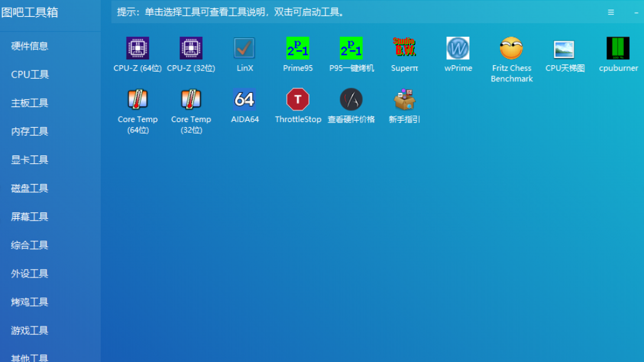The image size is (644, 362).
Task: Open the 硬件信息 category
Action: click(30, 46)
